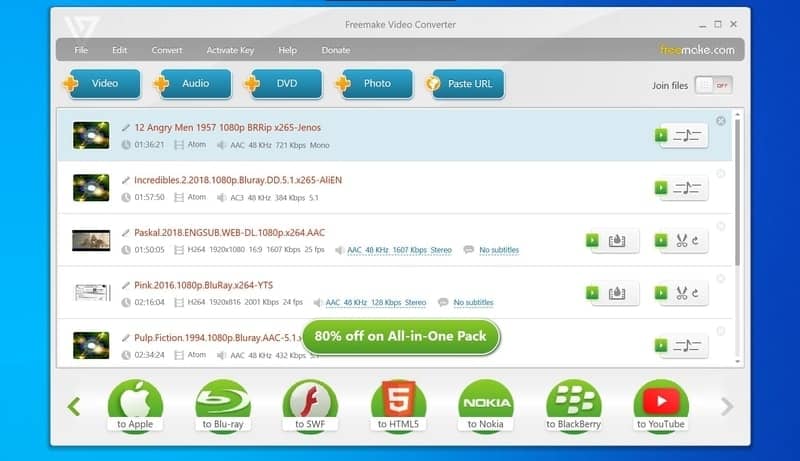
Task: Click the Incredibles.2.2018.1080p.Bluray title
Action: 238,180
